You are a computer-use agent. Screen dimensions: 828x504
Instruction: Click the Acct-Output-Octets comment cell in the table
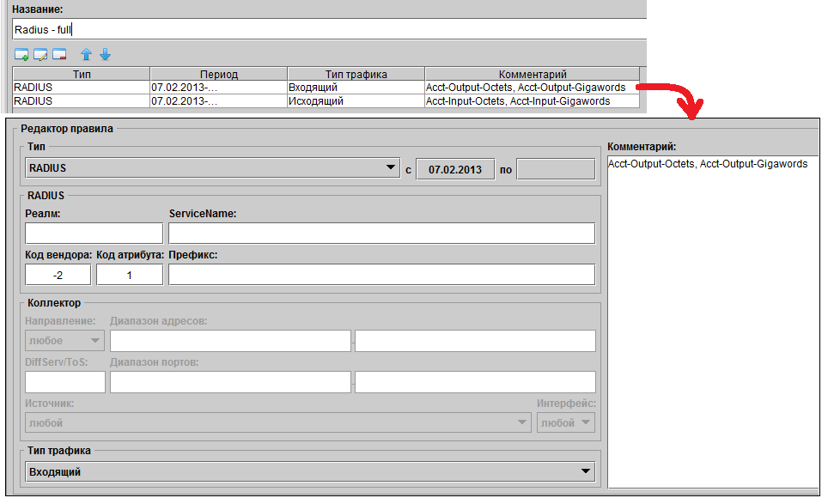(x=533, y=87)
